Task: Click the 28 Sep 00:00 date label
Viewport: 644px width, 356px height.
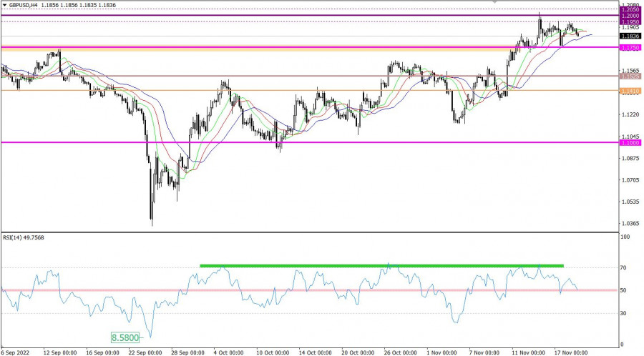Action: pyautogui.click(x=187, y=352)
